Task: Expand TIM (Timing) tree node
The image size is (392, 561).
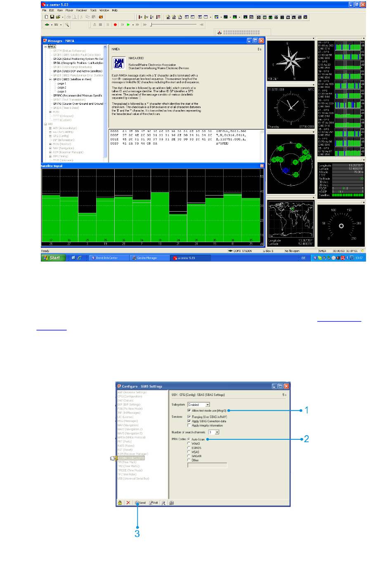Action: pyautogui.click(x=50, y=156)
